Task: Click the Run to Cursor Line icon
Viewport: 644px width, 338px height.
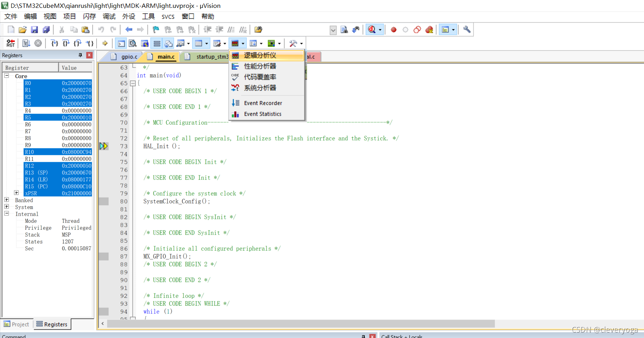Action: click(x=90, y=43)
